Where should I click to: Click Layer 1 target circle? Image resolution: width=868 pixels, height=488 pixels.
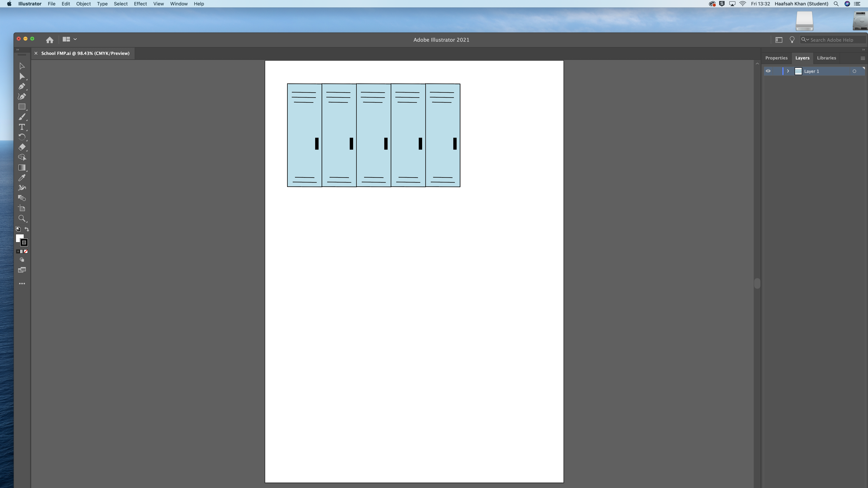click(854, 71)
